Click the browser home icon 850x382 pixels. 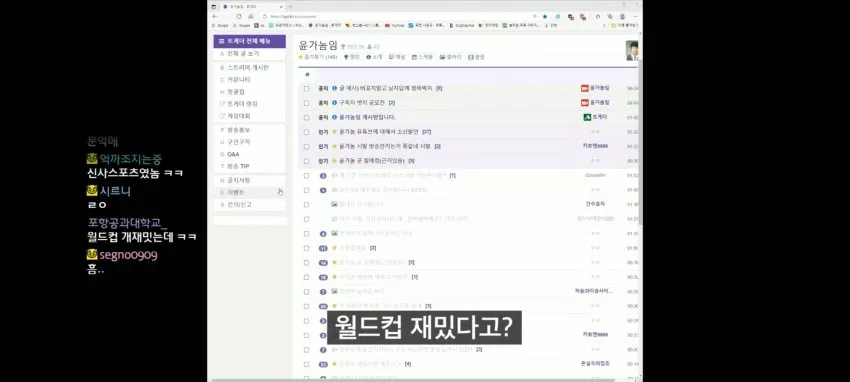click(x=250, y=16)
